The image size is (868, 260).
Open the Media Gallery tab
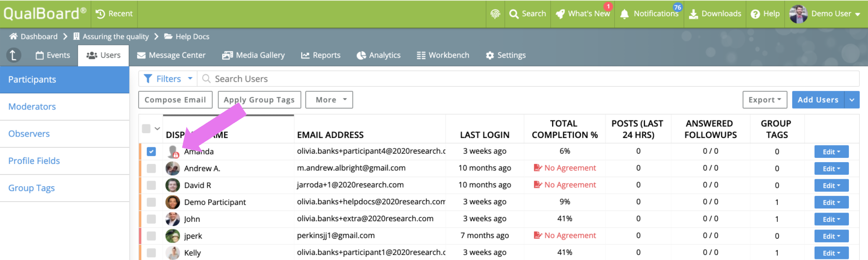pos(253,55)
